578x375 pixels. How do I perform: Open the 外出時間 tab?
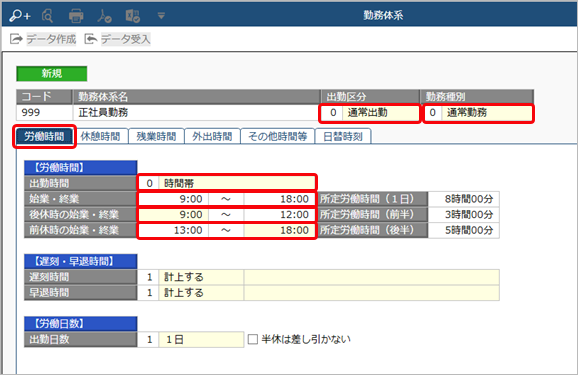click(212, 136)
